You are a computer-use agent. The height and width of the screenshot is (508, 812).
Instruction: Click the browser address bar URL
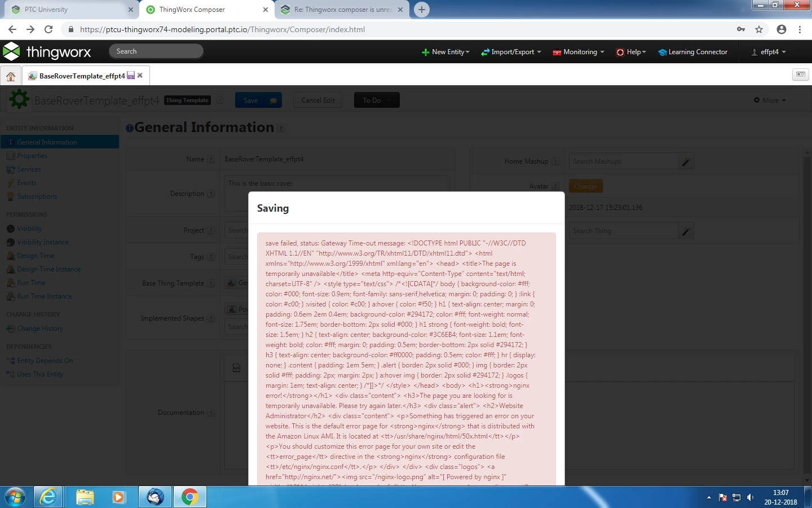coord(222,29)
